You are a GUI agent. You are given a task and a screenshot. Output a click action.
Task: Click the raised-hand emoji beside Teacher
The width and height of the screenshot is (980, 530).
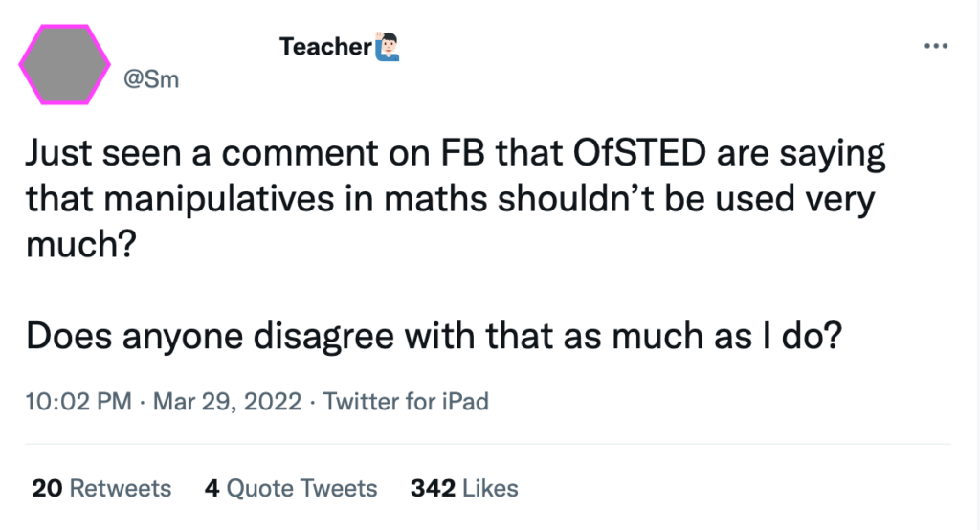pyautogui.click(x=388, y=46)
